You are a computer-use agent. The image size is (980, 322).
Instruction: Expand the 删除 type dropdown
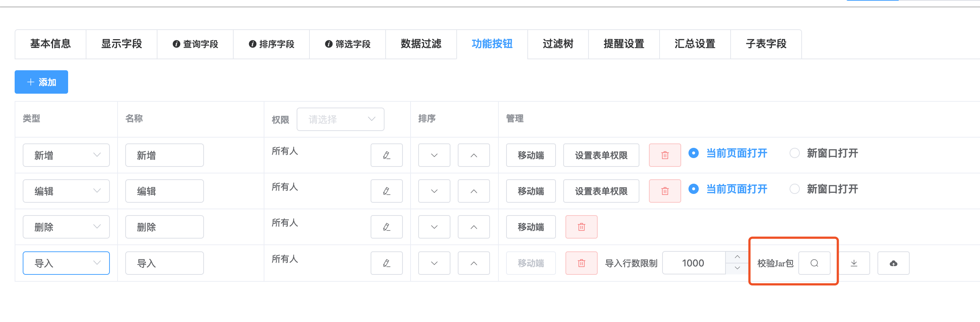pos(66,227)
